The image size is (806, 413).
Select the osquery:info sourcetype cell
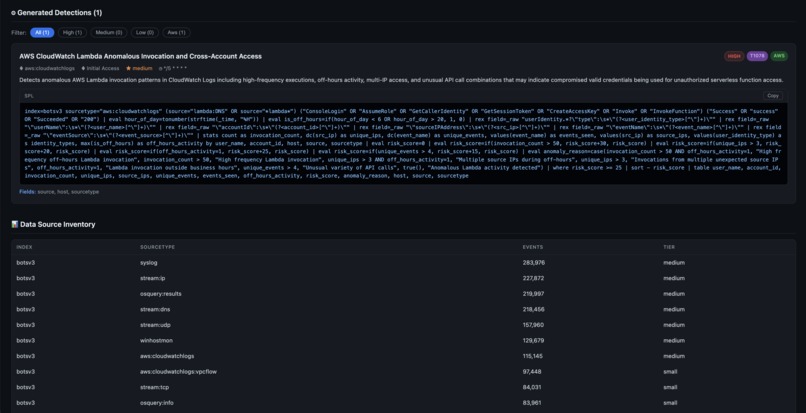point(156,403)
